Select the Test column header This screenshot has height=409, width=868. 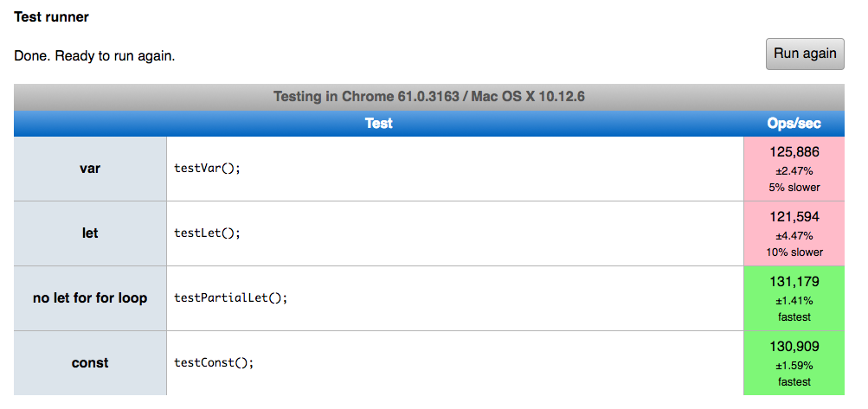point(378,124)
